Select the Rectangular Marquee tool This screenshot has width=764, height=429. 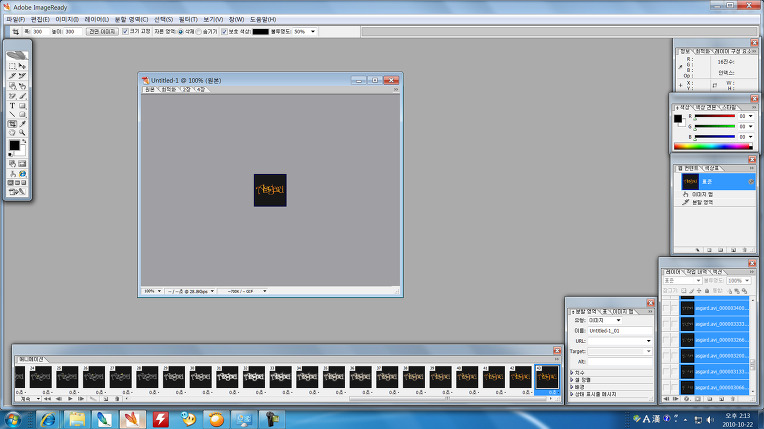12,66
